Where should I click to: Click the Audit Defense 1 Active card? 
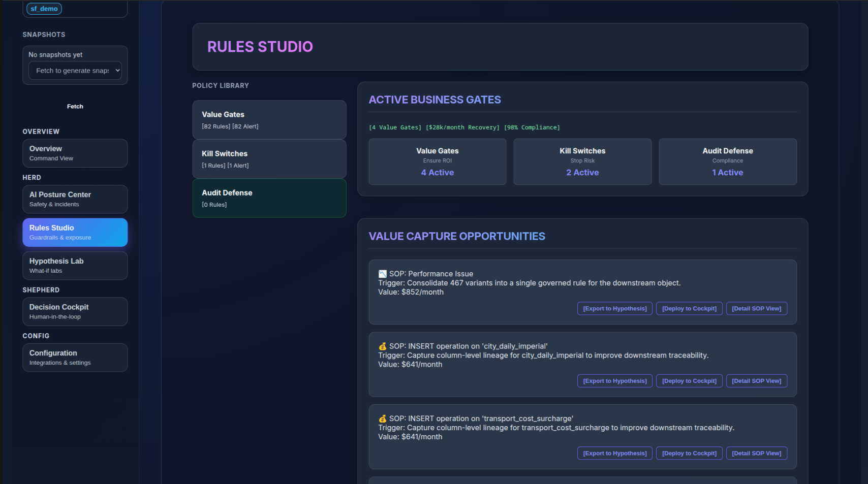point(727,162)
